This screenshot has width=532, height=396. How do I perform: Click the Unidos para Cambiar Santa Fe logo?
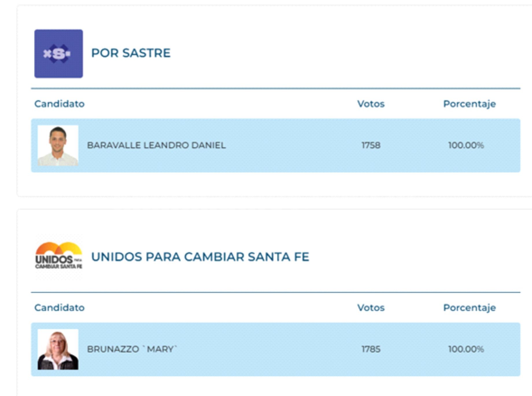tap(59, 257)
